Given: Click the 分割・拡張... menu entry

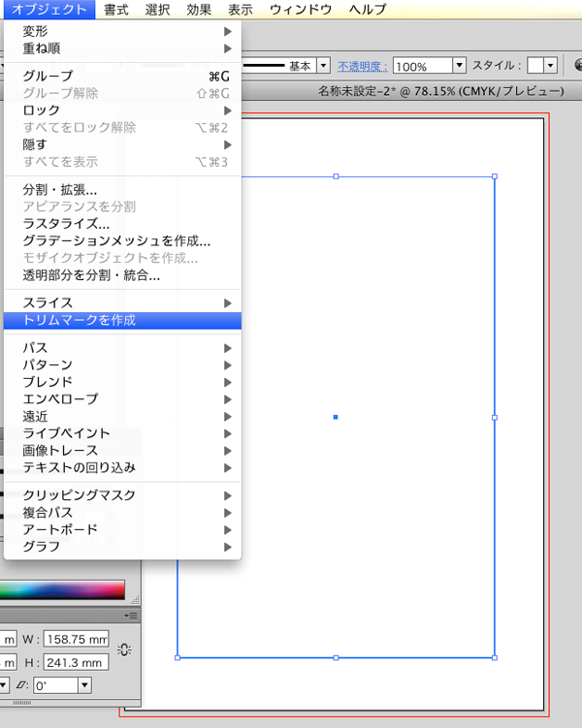Looking at the screenshot, I should 60,190.
